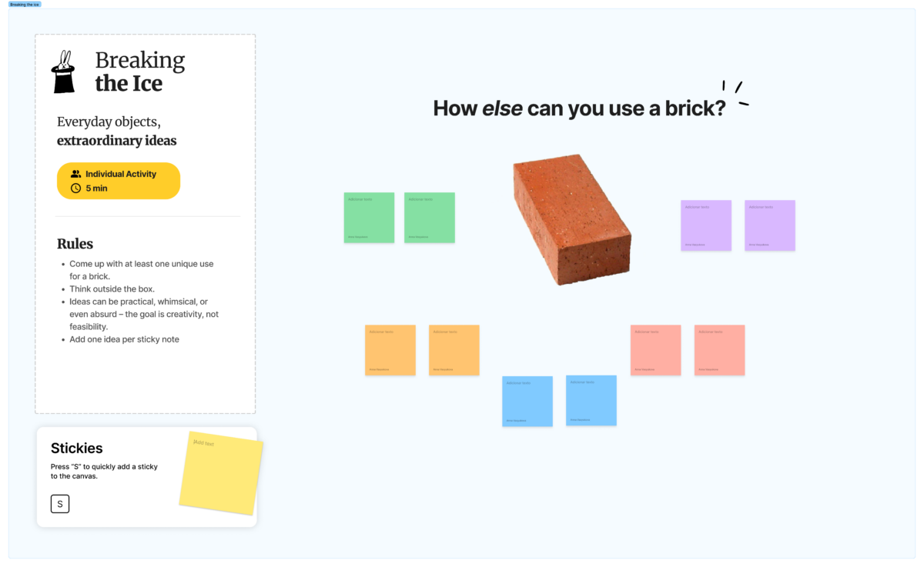Select the left green sticky note
This screenshot has width=924, height=567.
[369, 218]
